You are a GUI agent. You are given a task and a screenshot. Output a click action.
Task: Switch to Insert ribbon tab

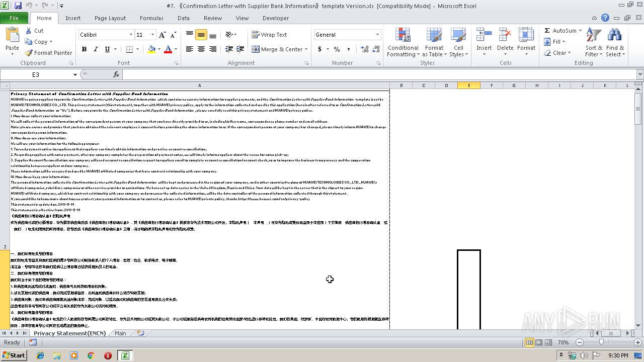click(x=73, y=18)
